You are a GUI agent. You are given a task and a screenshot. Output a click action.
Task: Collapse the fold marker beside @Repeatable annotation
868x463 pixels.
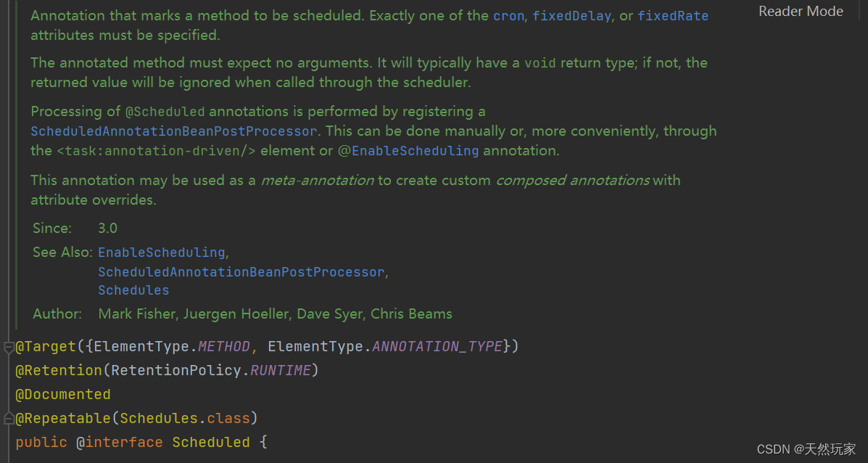(7, 418)
